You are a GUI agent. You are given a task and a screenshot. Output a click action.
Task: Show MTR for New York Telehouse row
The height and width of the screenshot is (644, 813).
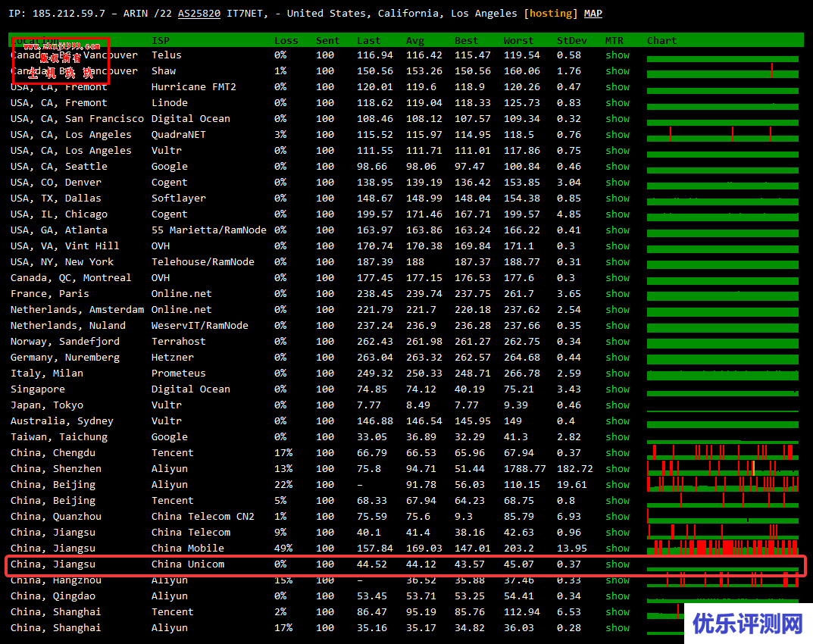pos(618,262)
